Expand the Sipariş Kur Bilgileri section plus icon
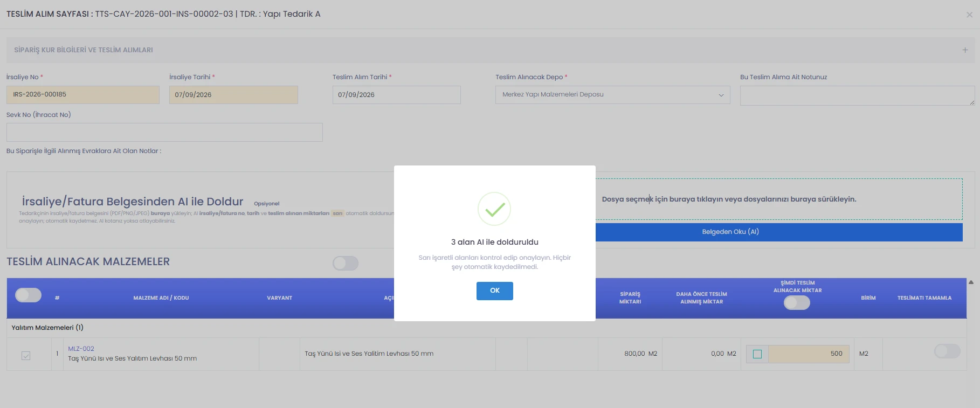The image size is (980, 408). (965, 50)
